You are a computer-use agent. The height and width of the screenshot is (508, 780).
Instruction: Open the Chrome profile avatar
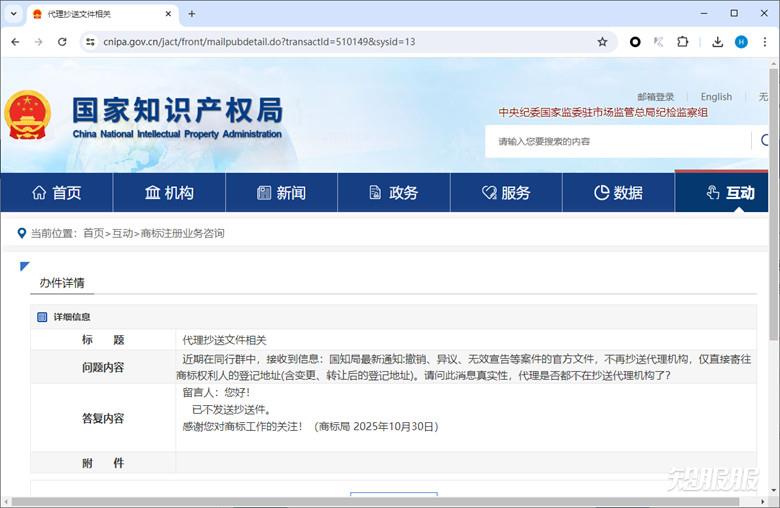click(741, 42)
